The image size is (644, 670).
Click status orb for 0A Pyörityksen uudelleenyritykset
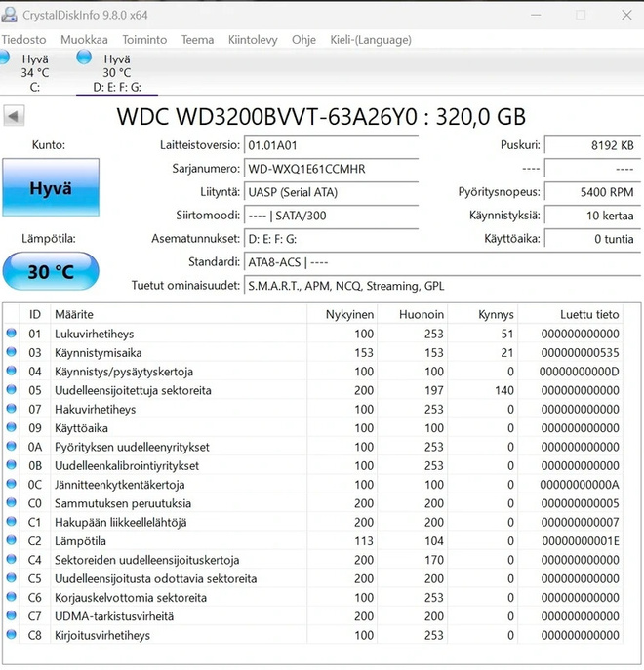(12, 446)
